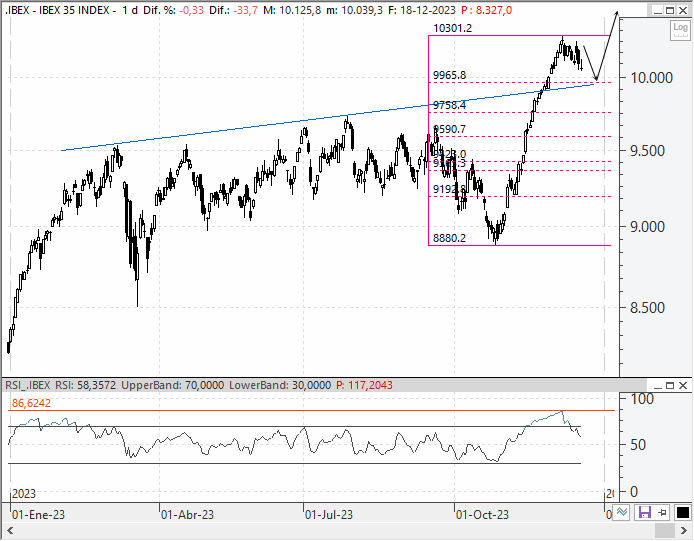Minimize the RSI indicator panel
Screen dimensions: 694x541
click(x=658, y=386)
